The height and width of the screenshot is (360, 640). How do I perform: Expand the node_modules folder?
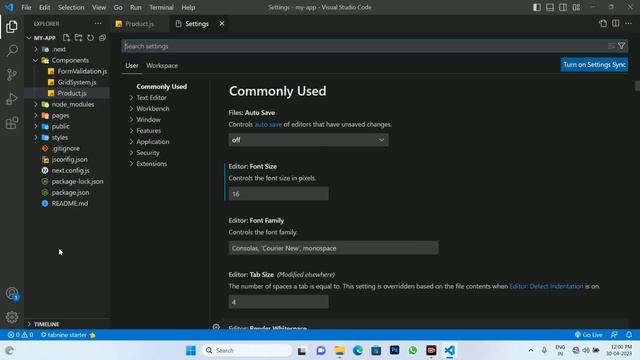point(36,104)
